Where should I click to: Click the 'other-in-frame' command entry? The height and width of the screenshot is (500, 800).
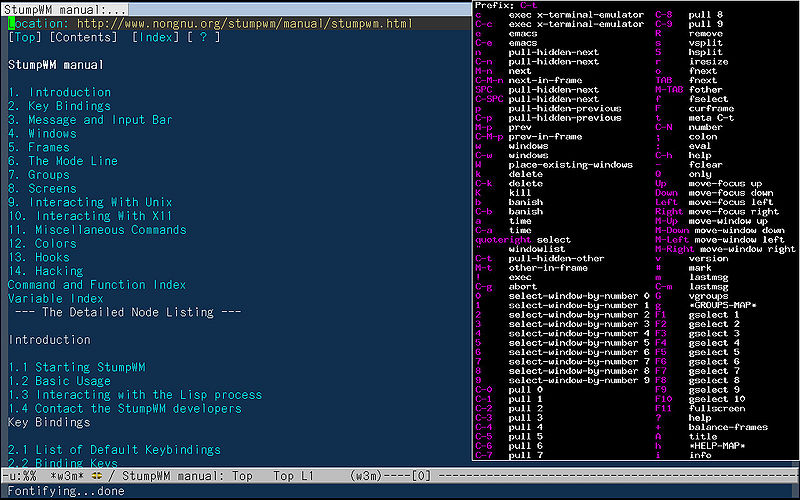(548, 268)
